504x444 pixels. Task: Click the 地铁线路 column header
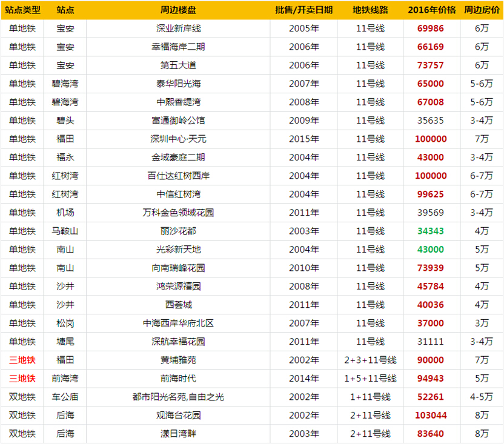pyautogui.click(x=370, y=10)
